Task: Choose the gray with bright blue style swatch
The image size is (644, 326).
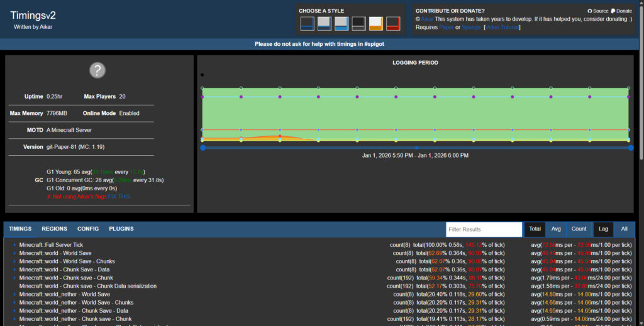Action: point(341,24)
